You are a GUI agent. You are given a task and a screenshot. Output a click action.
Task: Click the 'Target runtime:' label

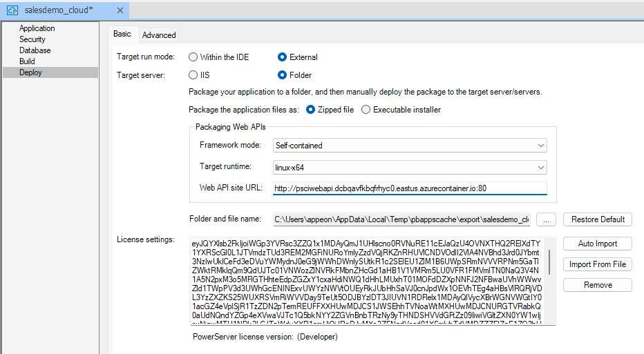point(225,166)
